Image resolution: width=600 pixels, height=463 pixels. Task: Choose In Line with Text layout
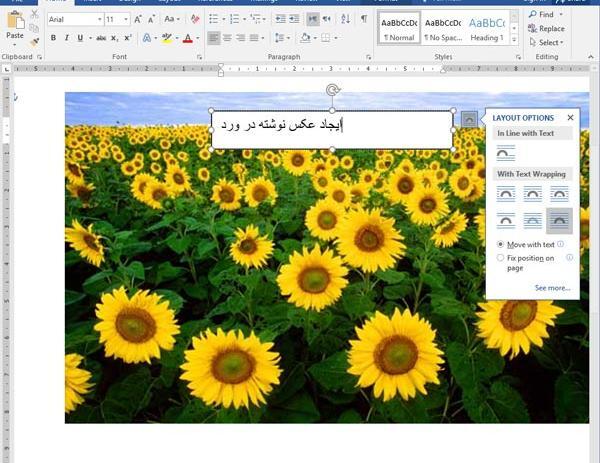506,153
